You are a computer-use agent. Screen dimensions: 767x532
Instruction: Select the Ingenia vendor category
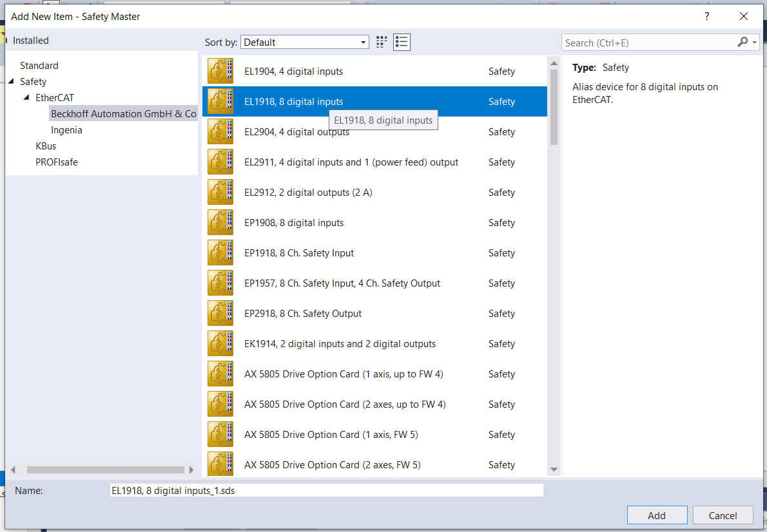(x=66, y=130)
